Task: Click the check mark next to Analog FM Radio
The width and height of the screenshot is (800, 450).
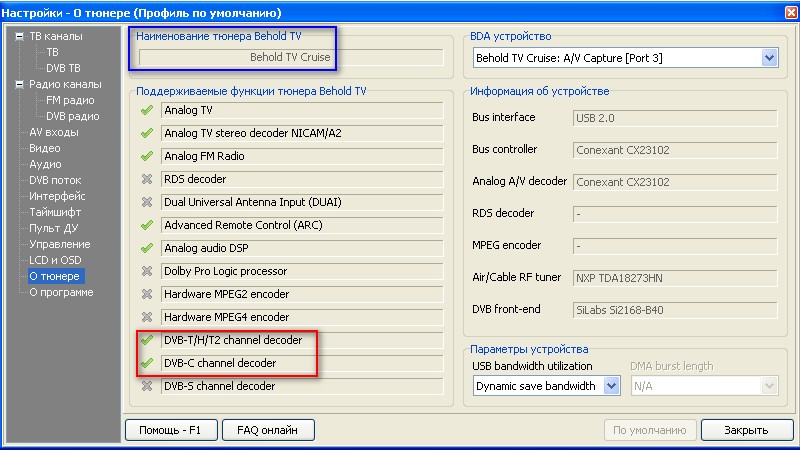Action: click(x=147, y=156)
